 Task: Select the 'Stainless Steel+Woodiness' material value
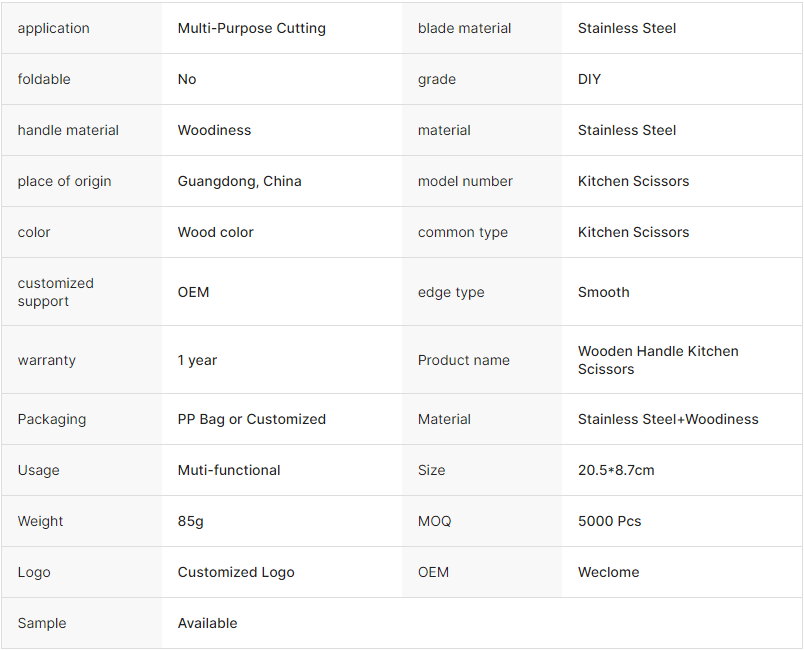pos(667,419)
